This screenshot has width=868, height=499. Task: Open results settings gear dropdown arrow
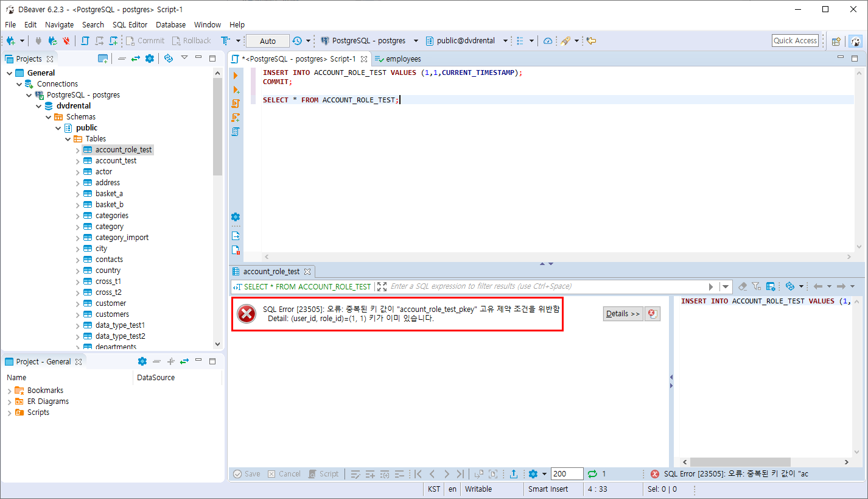(x=544, y=474)
